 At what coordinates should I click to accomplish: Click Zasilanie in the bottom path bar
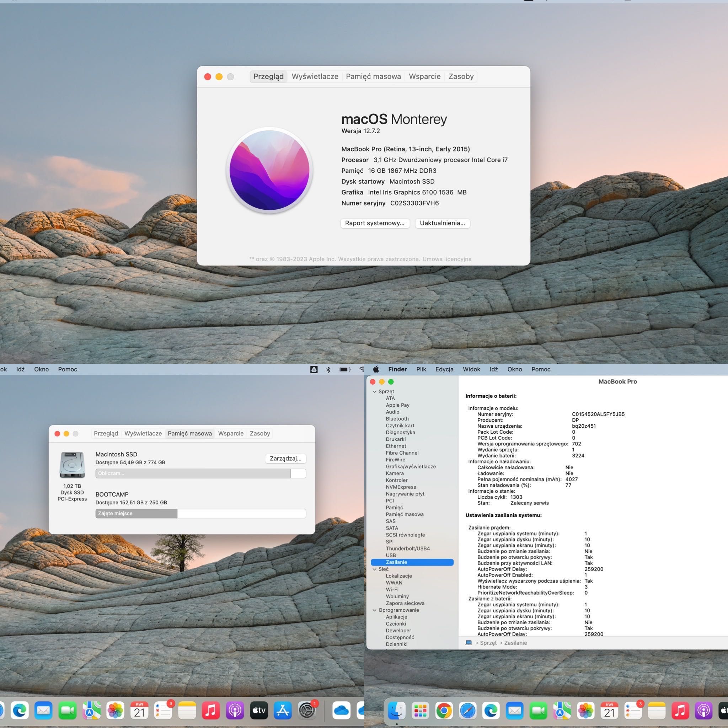pos(515,643)
